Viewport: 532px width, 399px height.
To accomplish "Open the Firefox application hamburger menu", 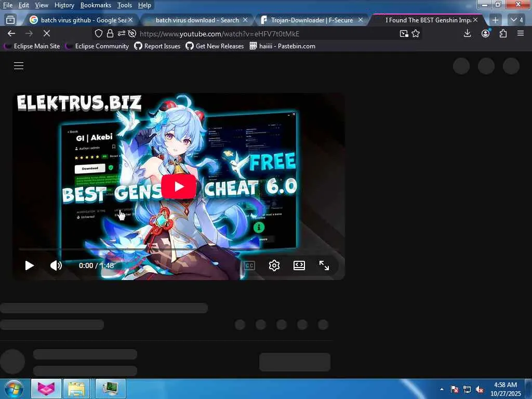I will tap(521, 34).
